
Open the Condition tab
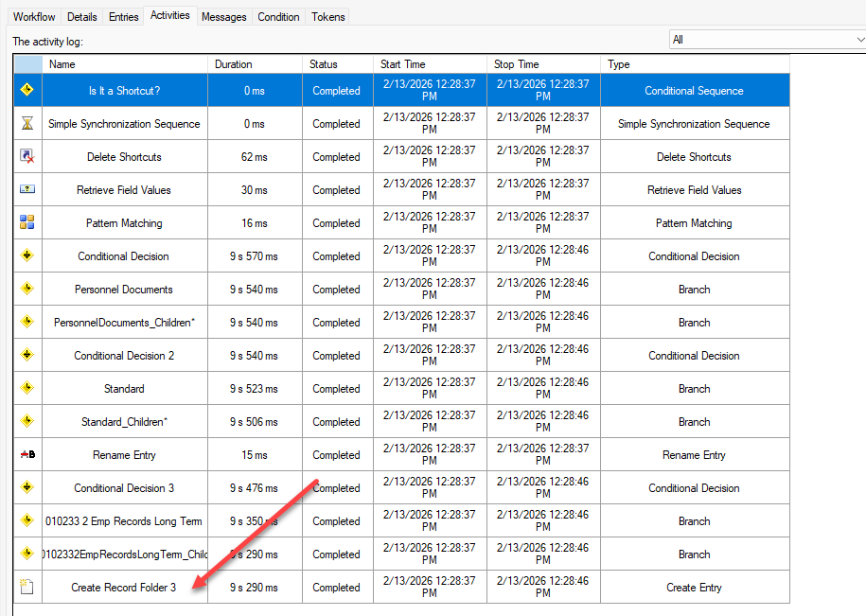[278, 17]
